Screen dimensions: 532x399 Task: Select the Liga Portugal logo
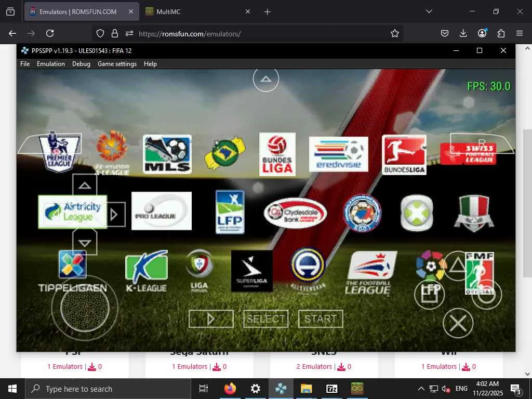tap(199, 270)
